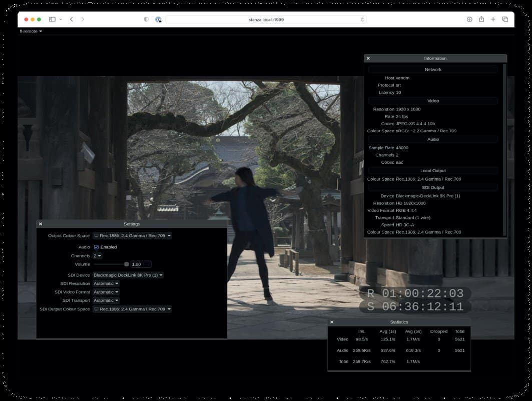Screen dimensions: 532x401
Task: Close the Statistics panel
Action: 332,322
